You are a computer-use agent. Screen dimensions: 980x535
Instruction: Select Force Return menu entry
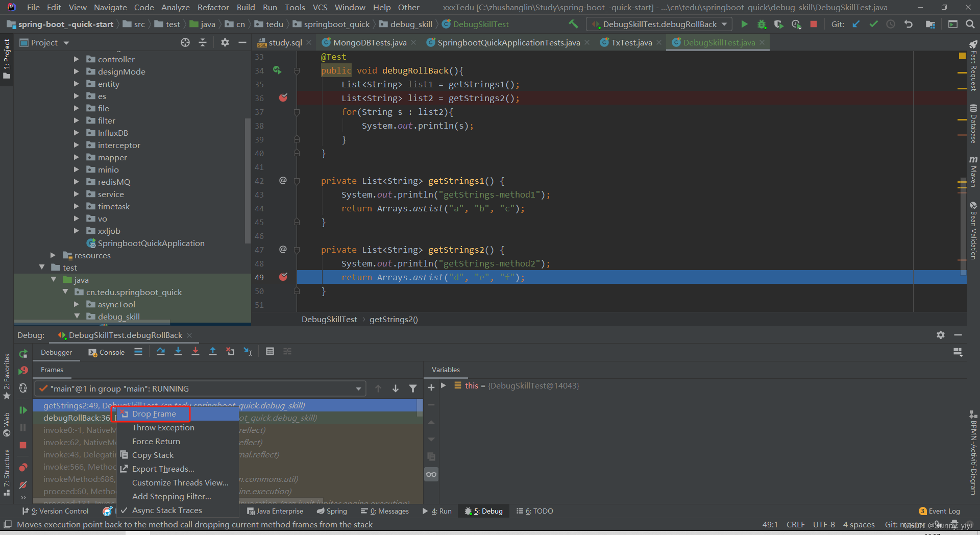[156, 441]
